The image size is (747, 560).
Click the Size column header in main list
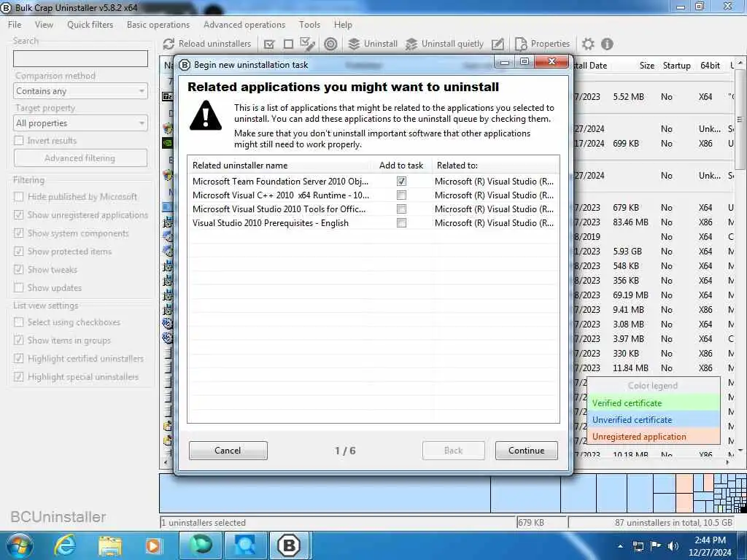[646, 66]
